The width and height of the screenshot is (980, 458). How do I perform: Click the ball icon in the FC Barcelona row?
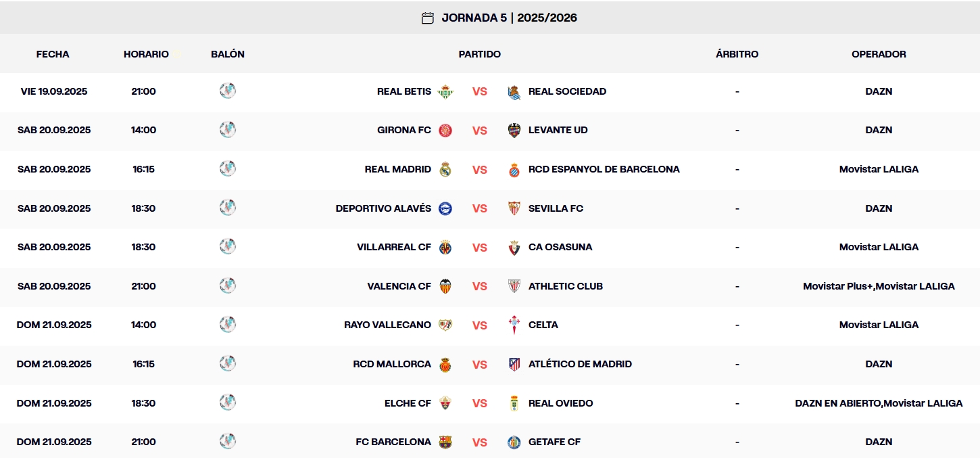pyautogui.click(x=228, y=442)
